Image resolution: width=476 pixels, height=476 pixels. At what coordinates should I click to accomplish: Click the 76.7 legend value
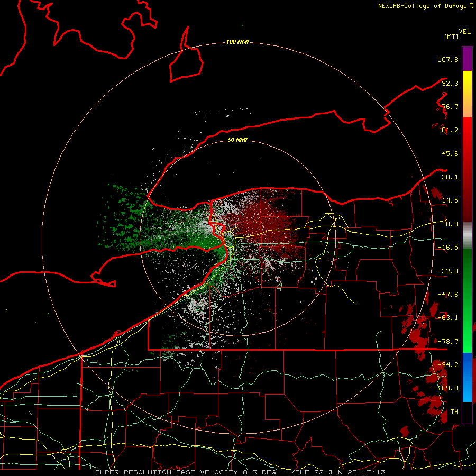[x=450, y=106]
